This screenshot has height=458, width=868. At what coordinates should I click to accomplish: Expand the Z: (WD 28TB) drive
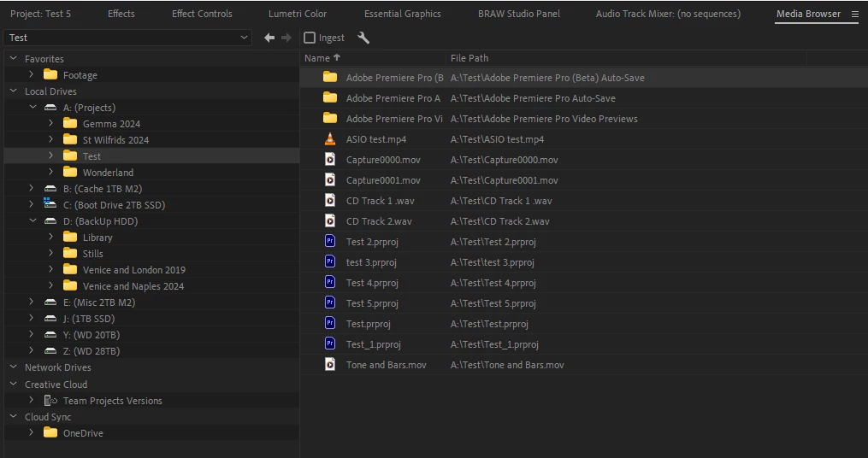pos(32,350)
